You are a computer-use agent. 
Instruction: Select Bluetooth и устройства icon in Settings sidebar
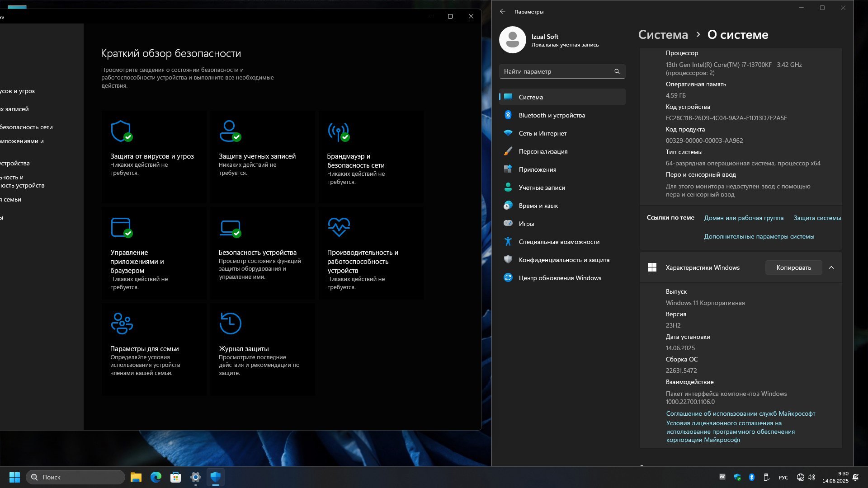click(x=508, y=115)
